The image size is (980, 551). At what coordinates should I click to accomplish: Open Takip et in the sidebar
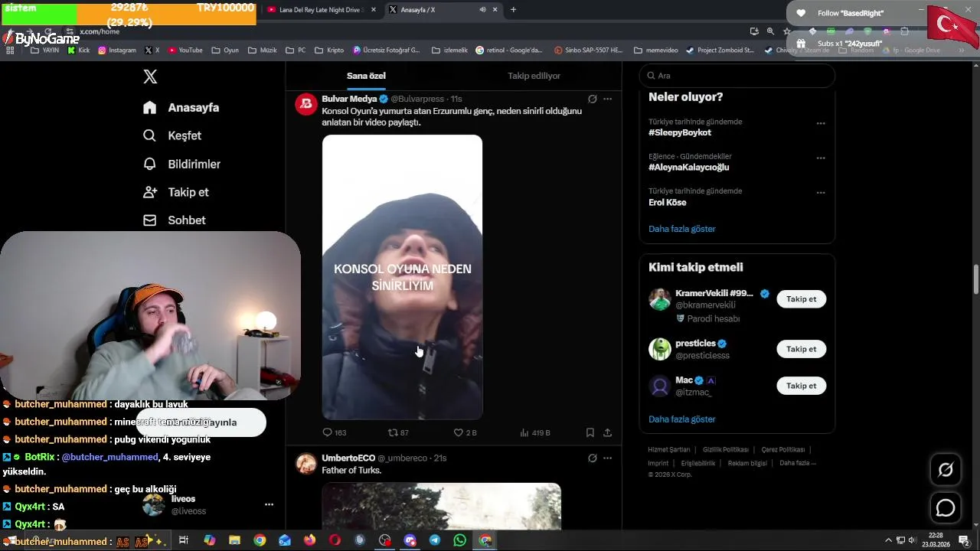coord(176,192)
